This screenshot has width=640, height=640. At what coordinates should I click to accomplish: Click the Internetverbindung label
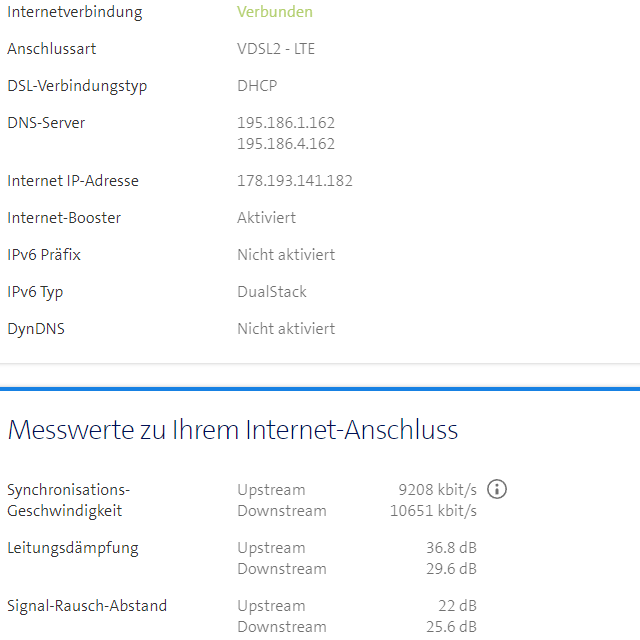click(x=75, y=12)
